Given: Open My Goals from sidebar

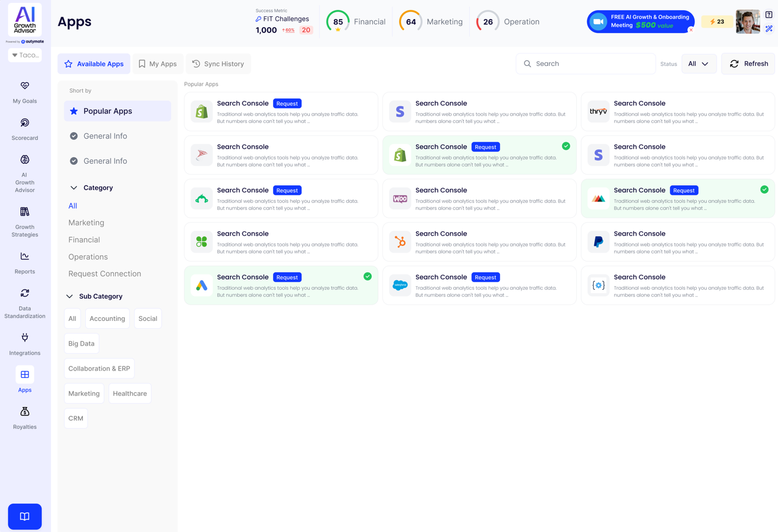Looking at the screenshot, I should pos(25,86).
